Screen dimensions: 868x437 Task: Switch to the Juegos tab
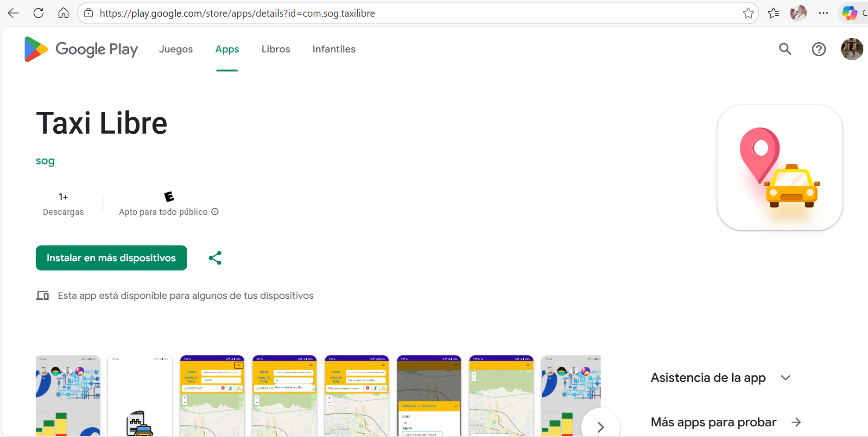coord(176,49)
